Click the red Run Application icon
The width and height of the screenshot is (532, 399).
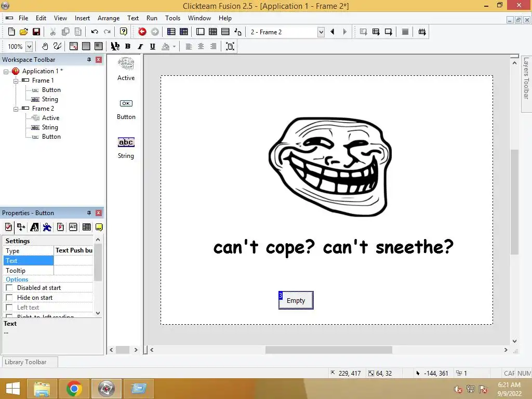coord(142,32)
